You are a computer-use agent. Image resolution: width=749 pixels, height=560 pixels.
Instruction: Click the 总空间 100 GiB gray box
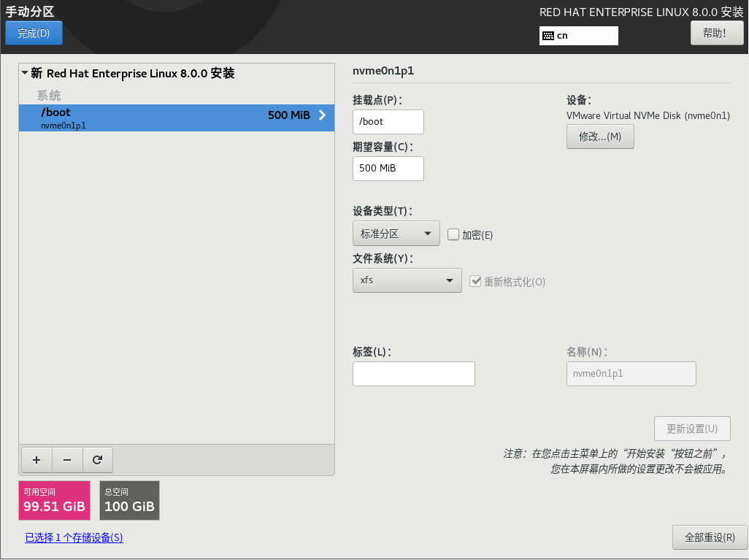(x=129, y=500)
